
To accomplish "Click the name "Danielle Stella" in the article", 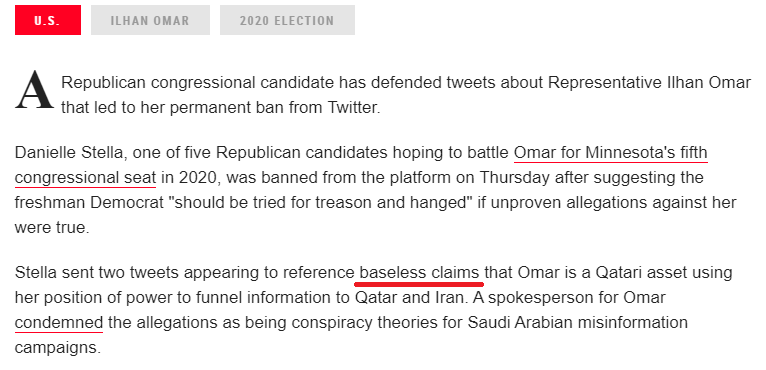I will tap(68, 153).
